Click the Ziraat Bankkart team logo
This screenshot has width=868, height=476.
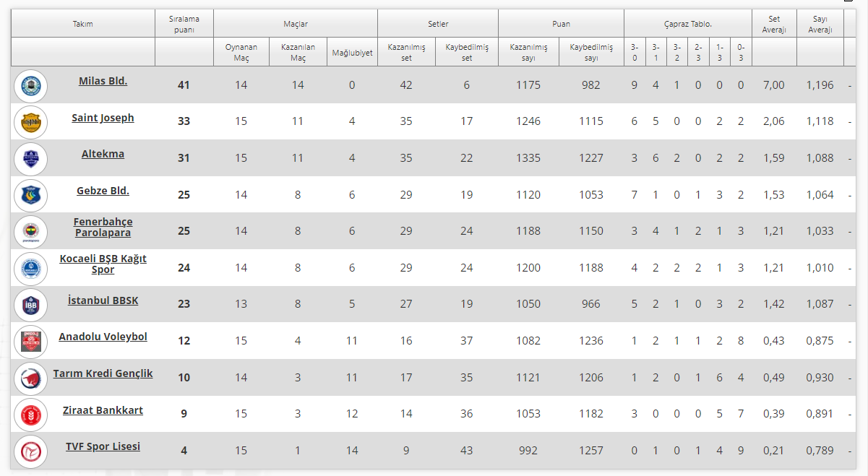click(30, 414)
